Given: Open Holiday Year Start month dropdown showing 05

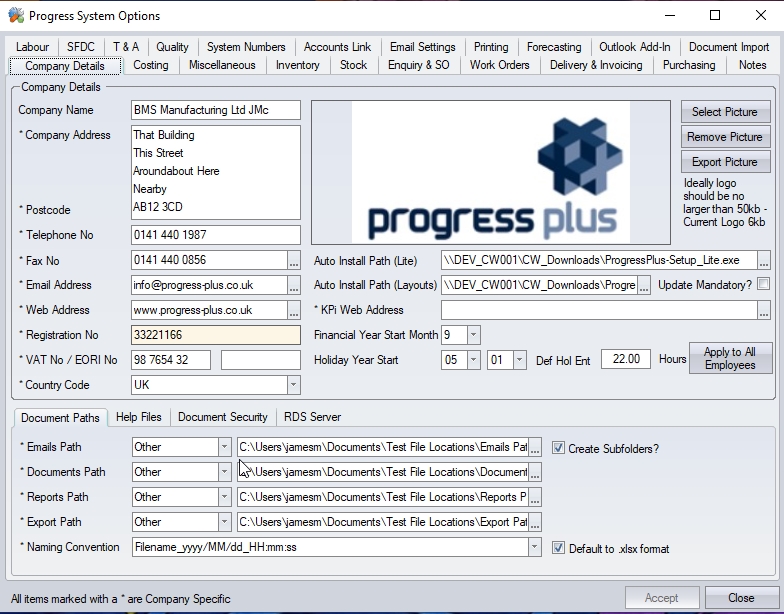Looking at the screenshot, I should (x=473, y=360).
